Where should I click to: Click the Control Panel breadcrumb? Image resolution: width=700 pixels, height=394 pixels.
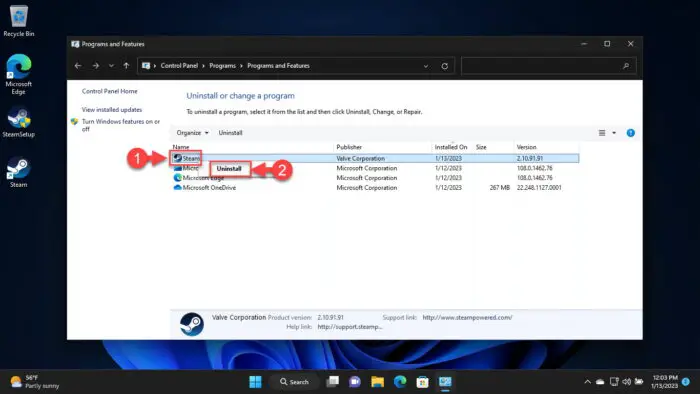point(179,66)
